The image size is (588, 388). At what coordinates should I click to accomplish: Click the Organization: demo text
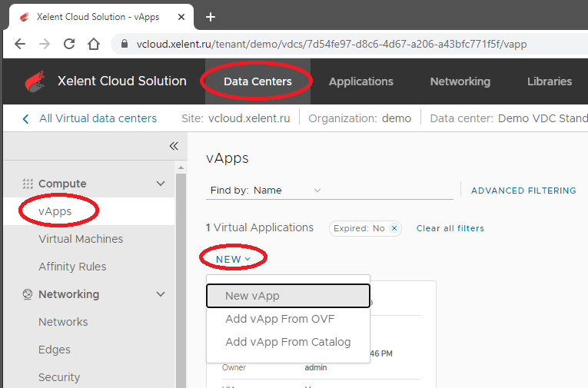360,118
